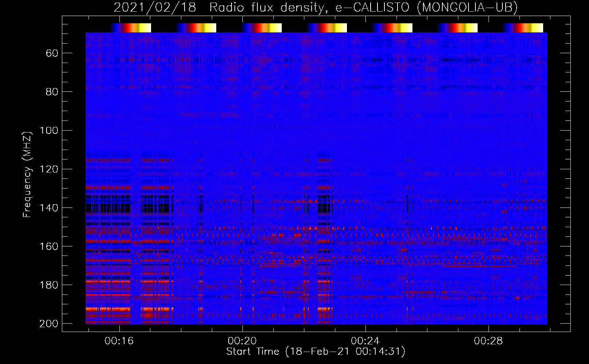Click the 60 MHz frequency tick label
This screenshot has width=589, height=364.
[52, 53]
